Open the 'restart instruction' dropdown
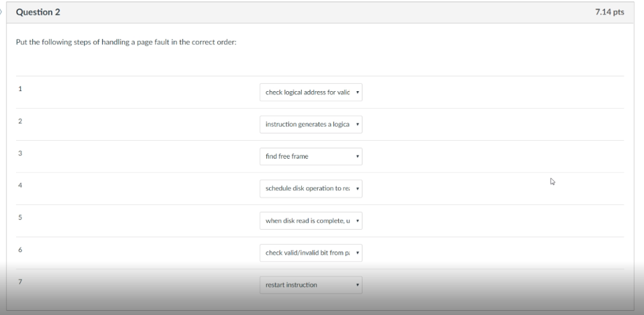This screenshot has height=315, width=644. coord(311,285)
